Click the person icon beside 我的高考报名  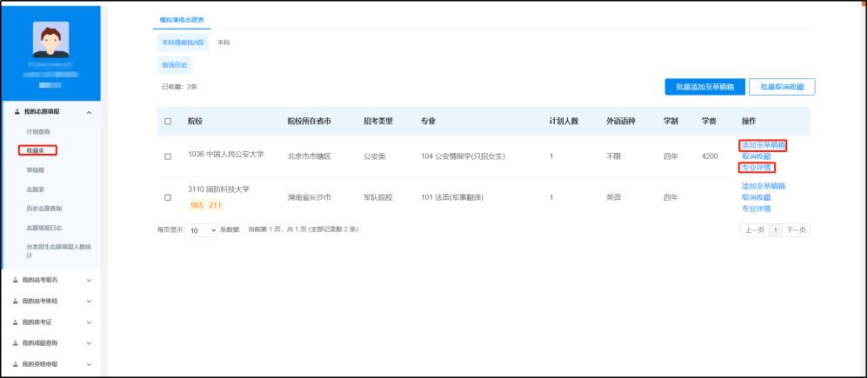19,280
